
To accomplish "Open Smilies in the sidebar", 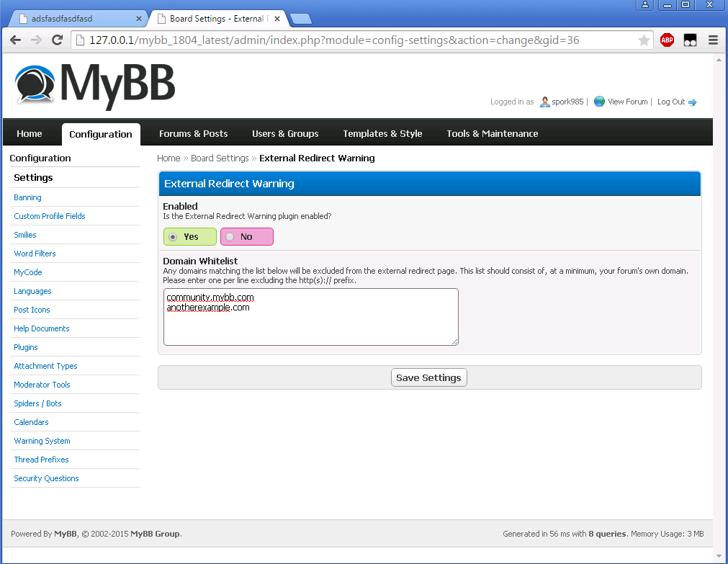I will (25, 235).
